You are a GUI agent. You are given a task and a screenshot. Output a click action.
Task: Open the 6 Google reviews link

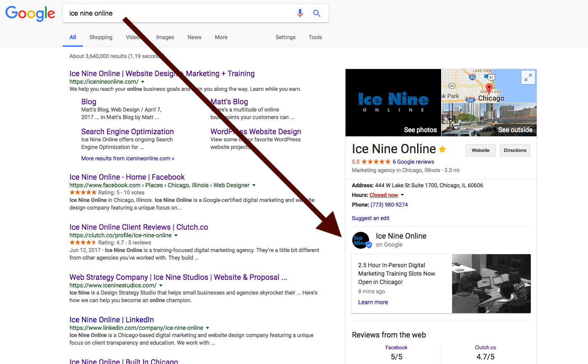tap(413, 162)
